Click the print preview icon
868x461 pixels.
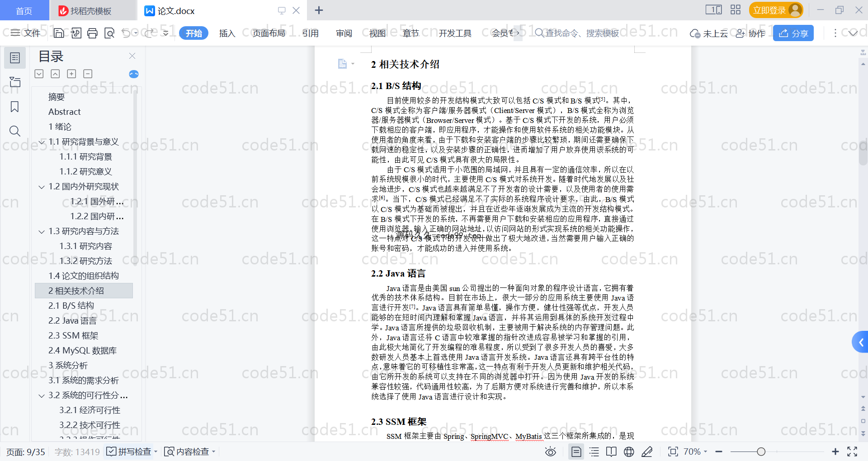[109, 33]
